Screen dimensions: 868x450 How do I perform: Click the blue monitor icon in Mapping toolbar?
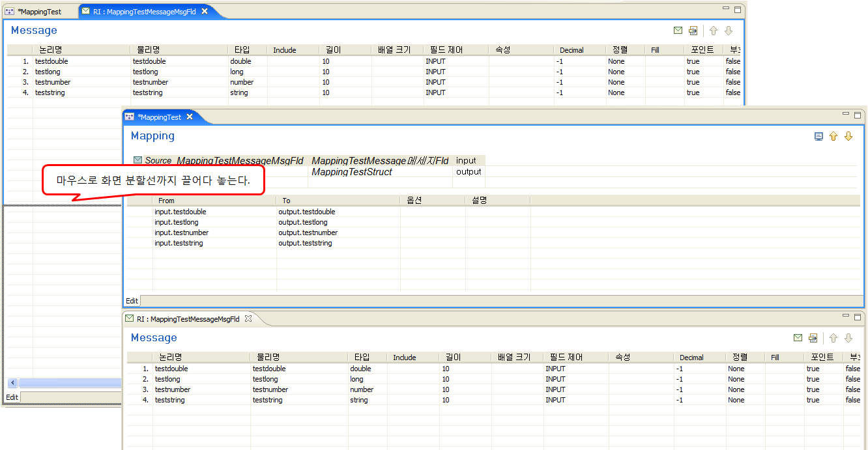(818, 136)
